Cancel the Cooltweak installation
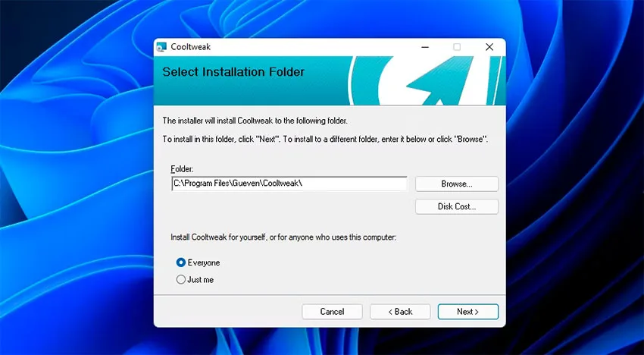The height and width of the screenshot is (355, 644). pyautogui.click(x=332, y=312)
